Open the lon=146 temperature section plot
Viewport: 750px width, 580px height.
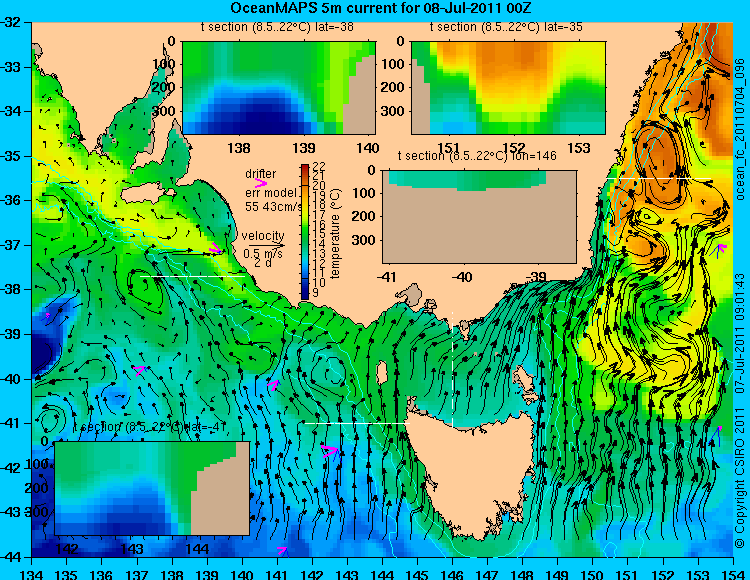coord(479,216)
